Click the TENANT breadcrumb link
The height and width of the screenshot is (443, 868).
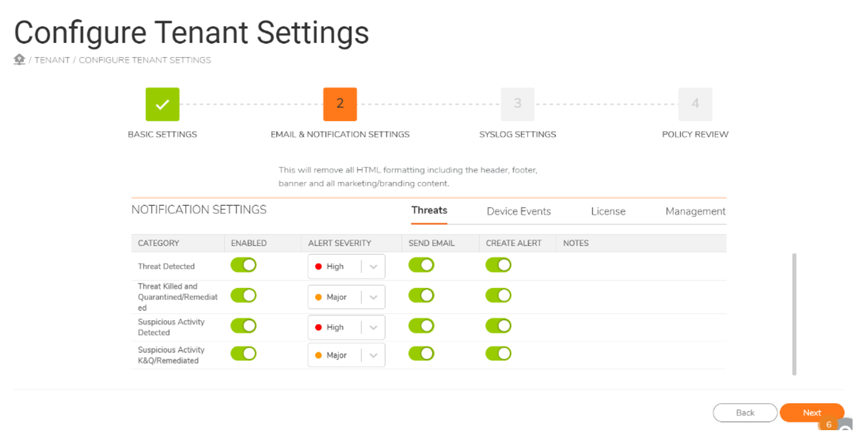pyautogui.click(x=52, y=60)
